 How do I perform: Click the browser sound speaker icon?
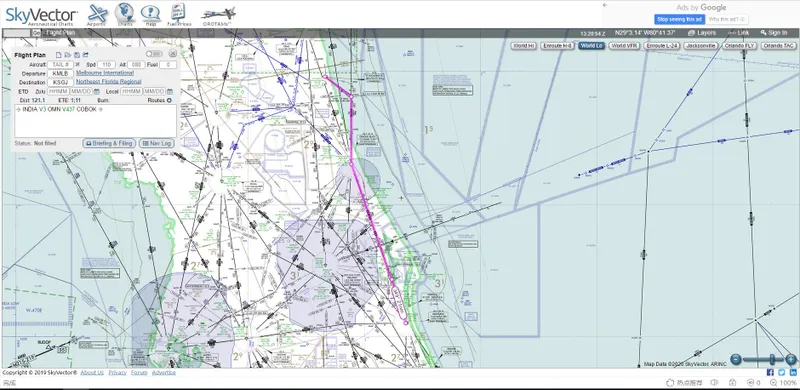click(714, 383)
